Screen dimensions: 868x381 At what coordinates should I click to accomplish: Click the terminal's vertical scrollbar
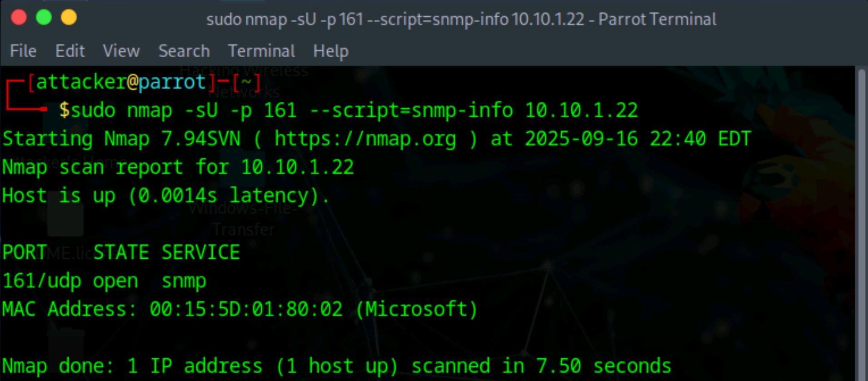(861, 223)
